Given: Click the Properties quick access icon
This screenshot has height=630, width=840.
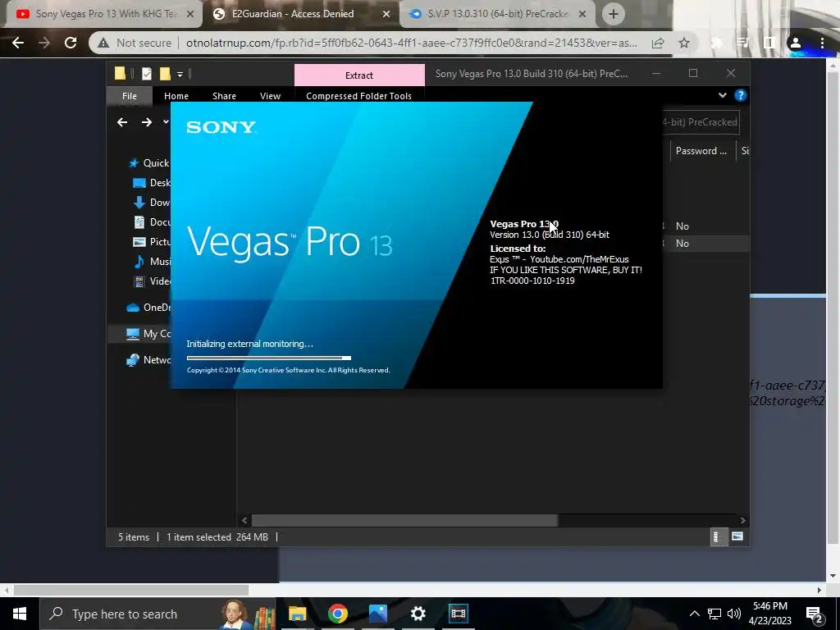Looking at the screenshot, I should point(146,73).
